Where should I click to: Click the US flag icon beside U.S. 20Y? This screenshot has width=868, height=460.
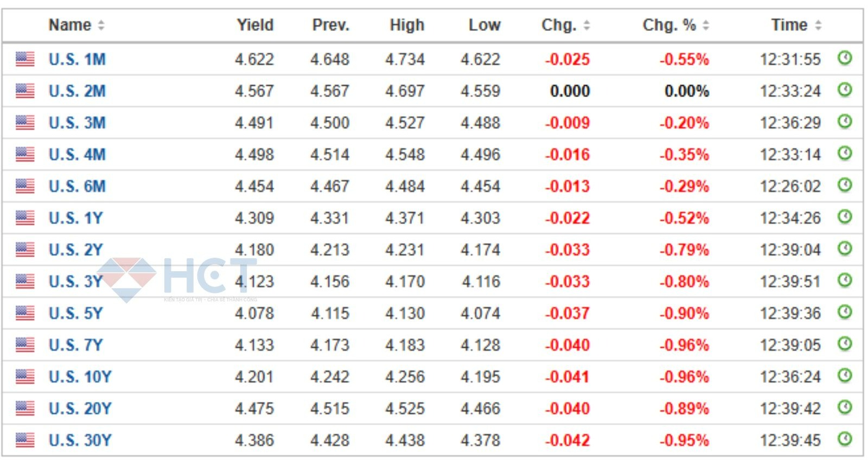click(25, 408)
